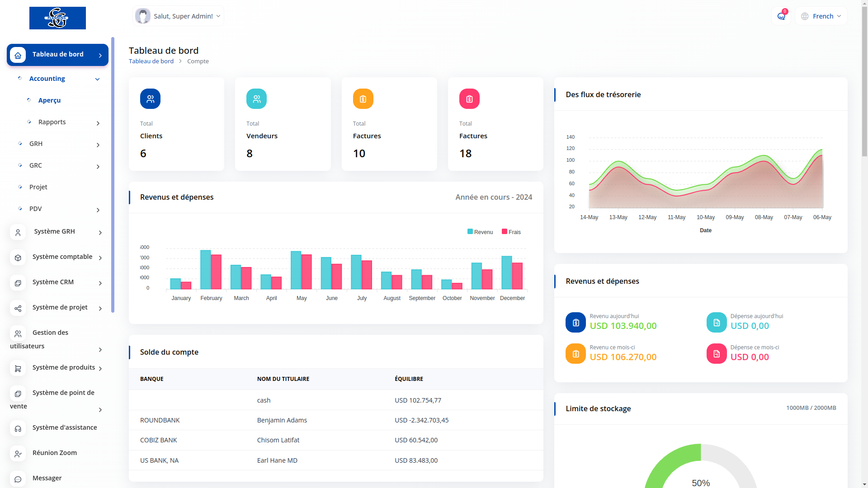This screenshot has height=488, width=868.
Task: Click the Système GRH user icon
Action: coord(18,232)
